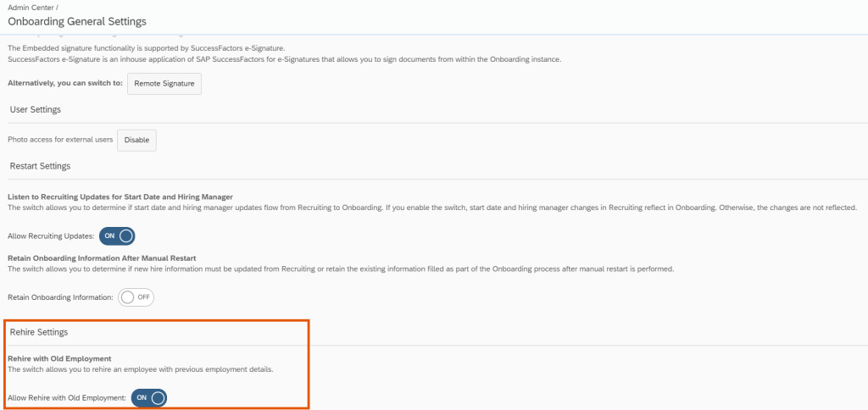Click the SuccessFactors e-Signature description text
The width and height of the screenshot is (868, 410).
pos(284,58)
